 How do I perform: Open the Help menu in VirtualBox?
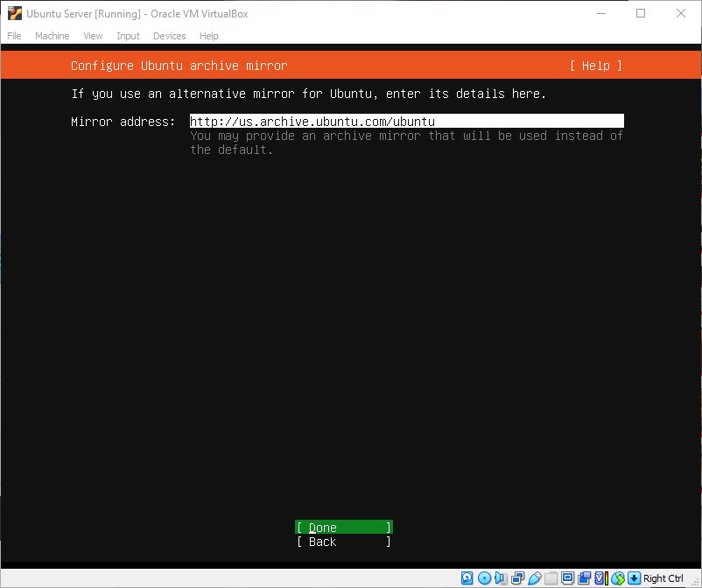point(208,36)
